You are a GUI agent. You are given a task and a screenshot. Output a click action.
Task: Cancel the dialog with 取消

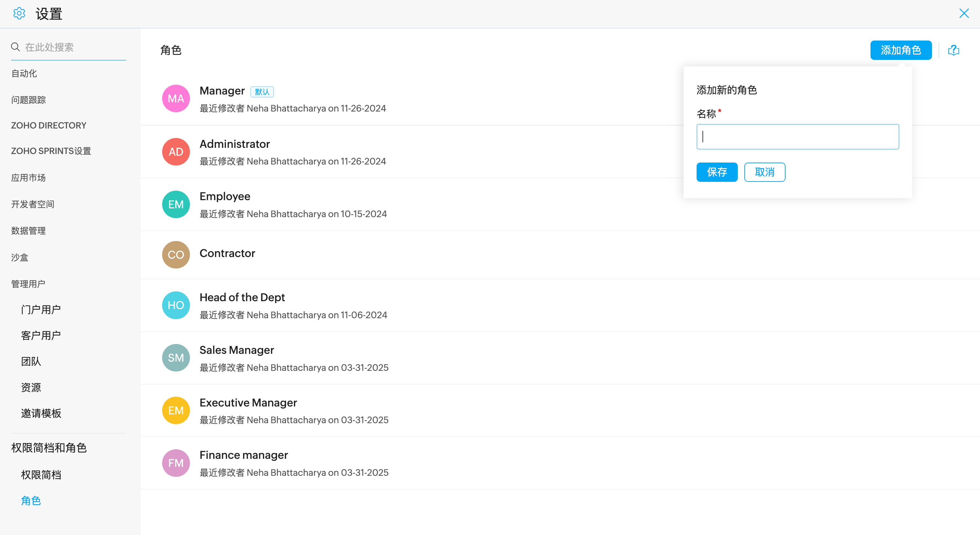tap(764, 172)
